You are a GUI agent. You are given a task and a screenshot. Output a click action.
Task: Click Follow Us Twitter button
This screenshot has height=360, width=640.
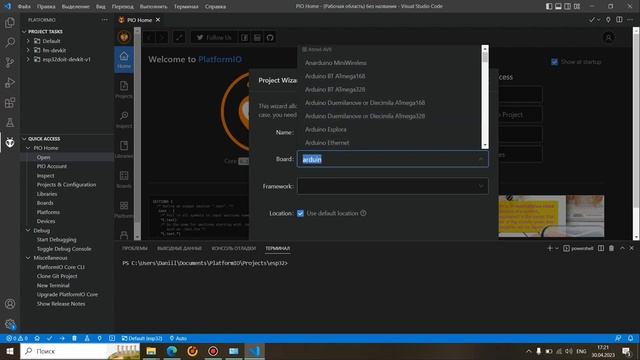(214, 38)
